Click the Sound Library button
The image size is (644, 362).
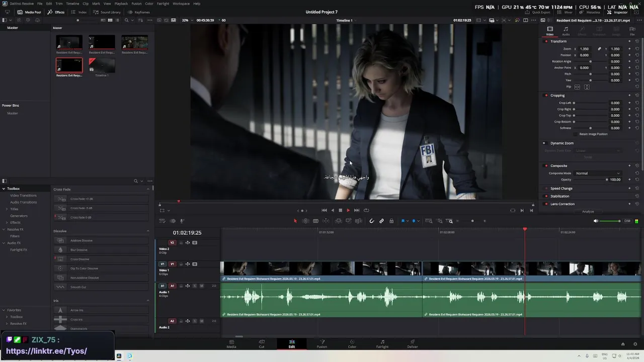[107, 12]
